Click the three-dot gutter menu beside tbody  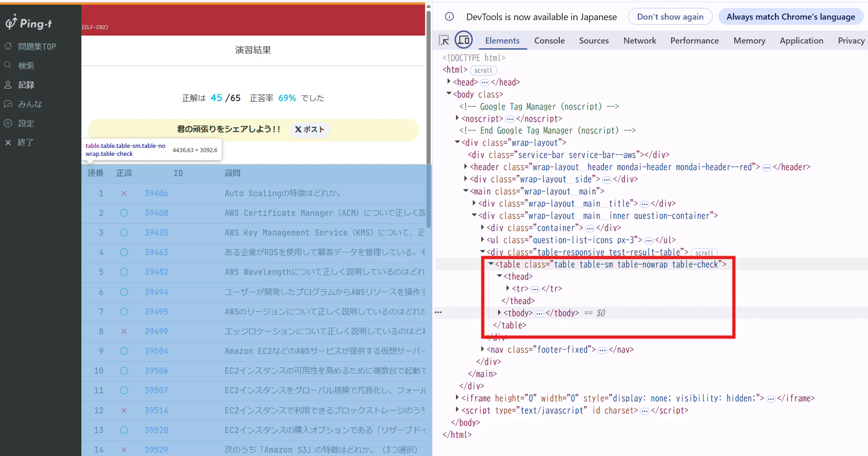point(438,312)
